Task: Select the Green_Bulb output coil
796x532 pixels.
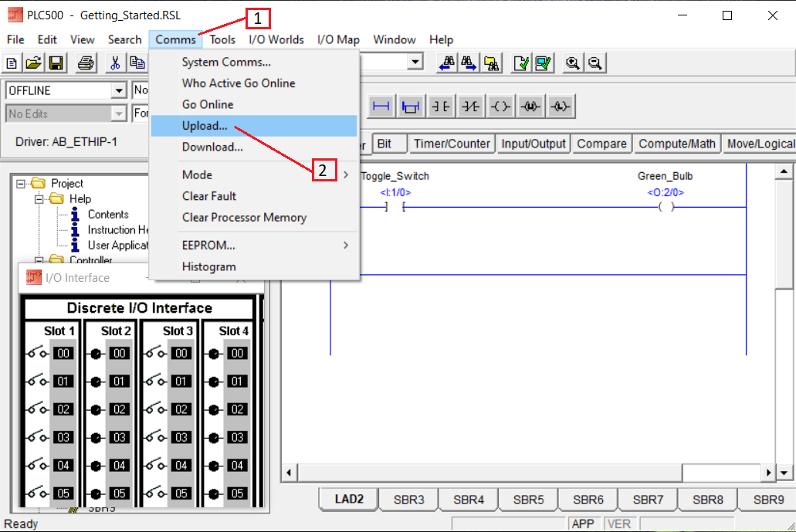Action: click(x=666, y=207)
